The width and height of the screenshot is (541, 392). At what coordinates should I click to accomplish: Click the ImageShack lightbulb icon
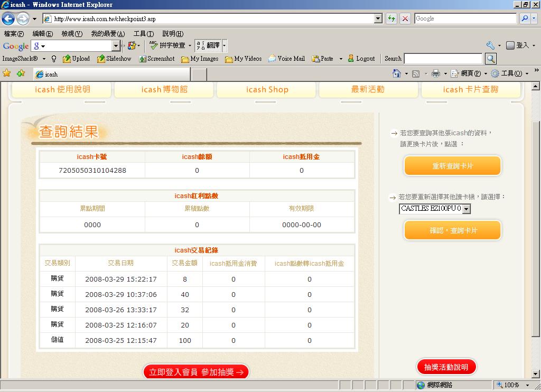tap(54, 59)
